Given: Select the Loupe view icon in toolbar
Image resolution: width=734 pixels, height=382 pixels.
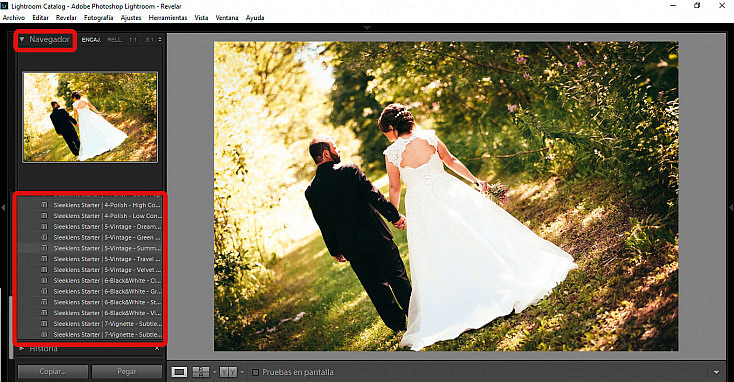Looking at the screenshot, I should click(179, 372).
